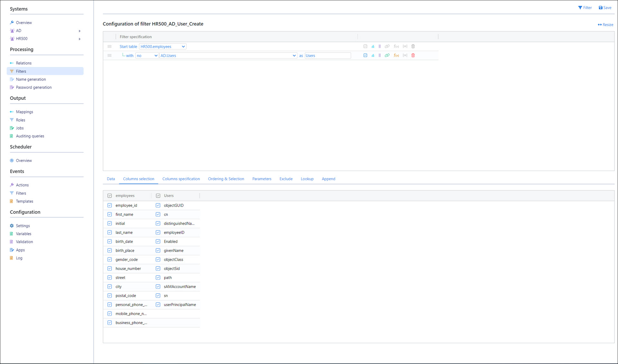Toggle the employees select-all header checkbox
618x364 pixels.
point(110,196)
